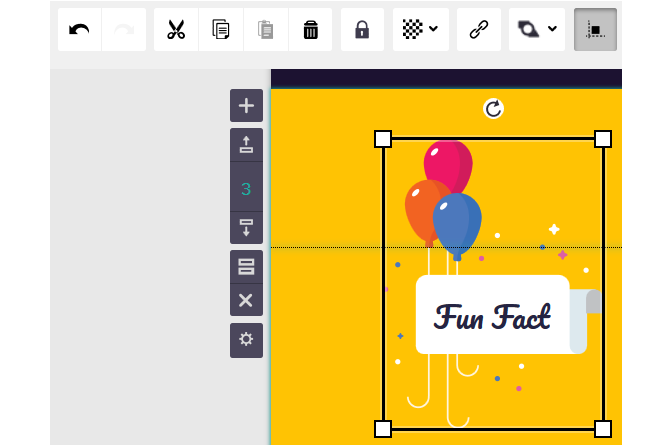Image resolution: width=670 pixels, height=445 pixels.
Task: Click the rotate handle above selection
Action: coord(493,109)
